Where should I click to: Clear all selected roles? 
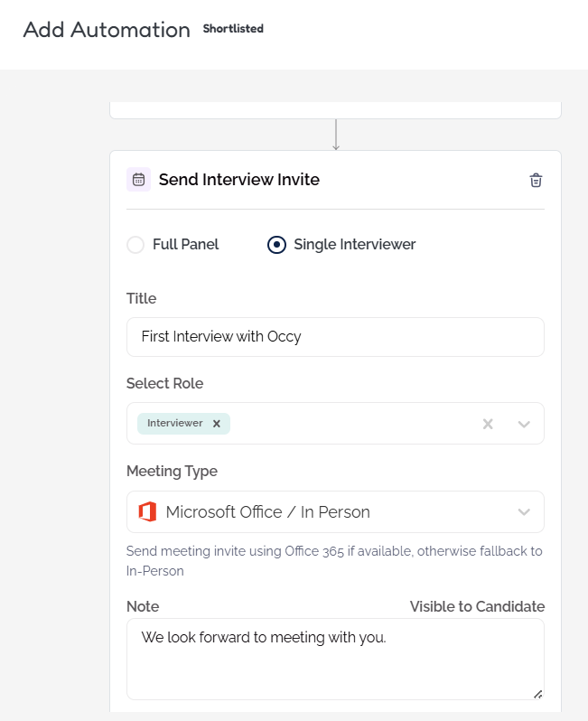(x=488, y=424)
